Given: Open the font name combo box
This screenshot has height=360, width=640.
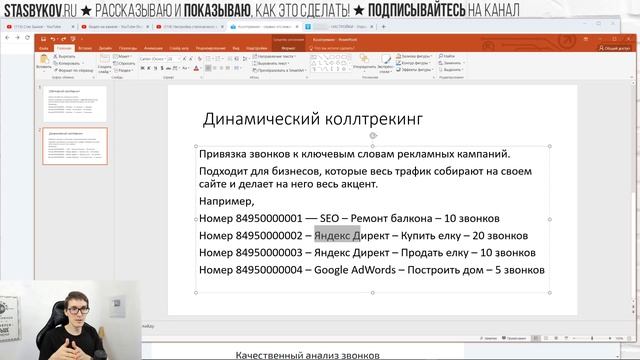Looking at the screenshot, I should click(x=152, y=59).
